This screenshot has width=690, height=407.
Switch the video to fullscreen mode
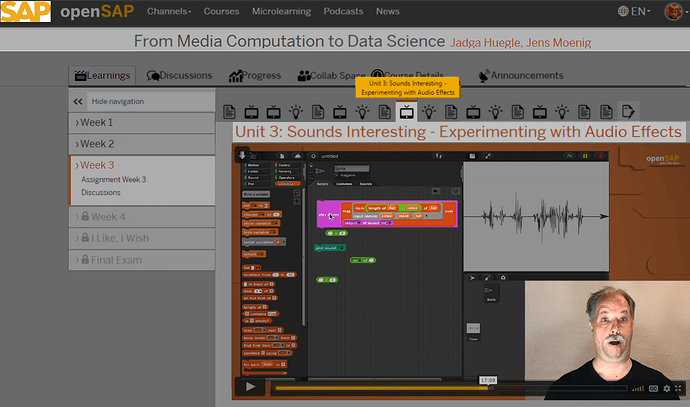click(678, 389)
